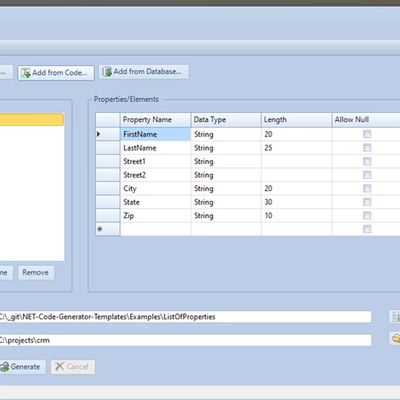Select the FirstName property cell
Image resolution: width=400 pixels, height=400 pixels.
[155, 134]
